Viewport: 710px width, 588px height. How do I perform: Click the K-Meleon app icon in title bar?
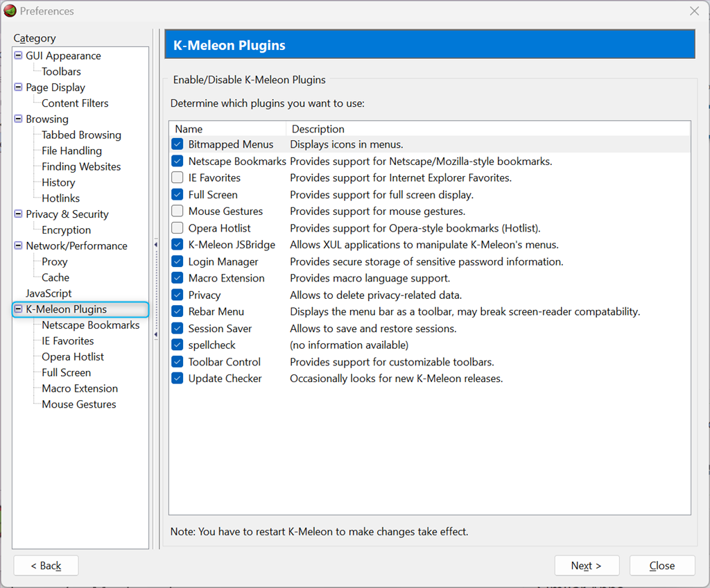point(10,10)
